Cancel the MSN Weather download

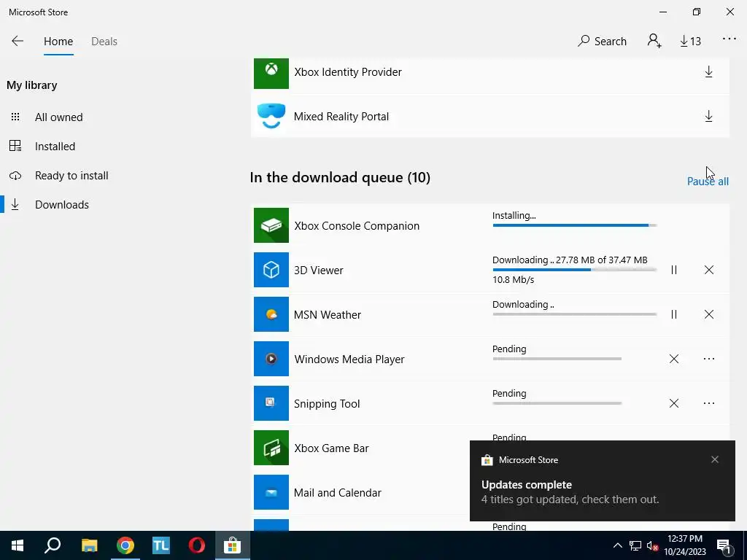click(708, 314)
